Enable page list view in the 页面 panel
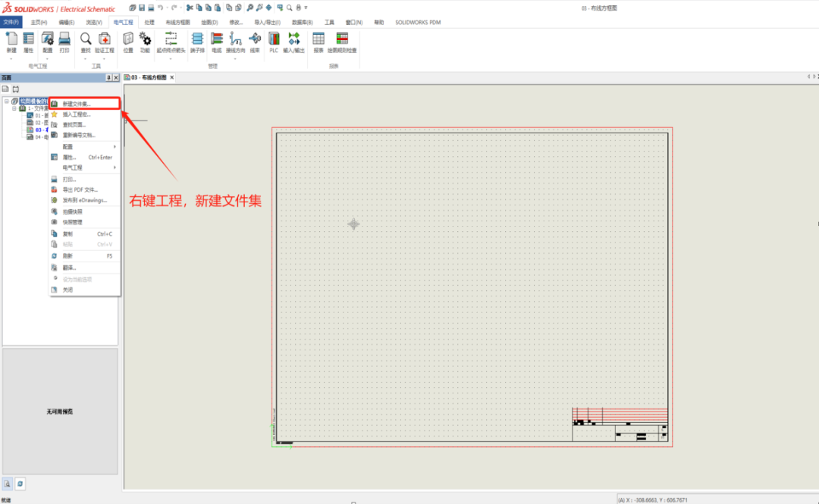The width and height of the screenshot is (819, 504). [x=7, y=89]
